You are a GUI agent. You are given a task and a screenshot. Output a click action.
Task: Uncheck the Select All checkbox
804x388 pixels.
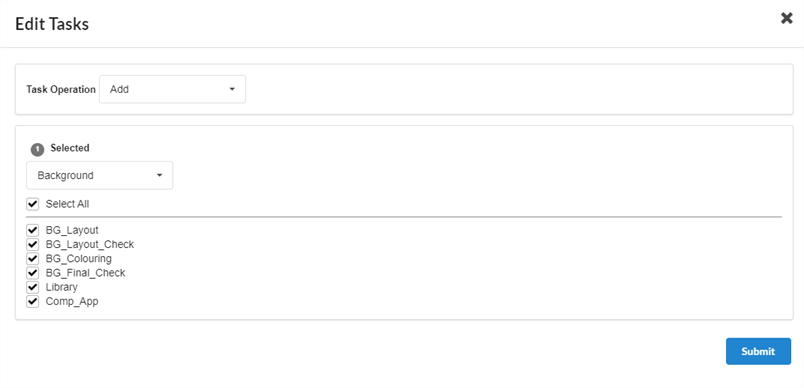point(33,204)
